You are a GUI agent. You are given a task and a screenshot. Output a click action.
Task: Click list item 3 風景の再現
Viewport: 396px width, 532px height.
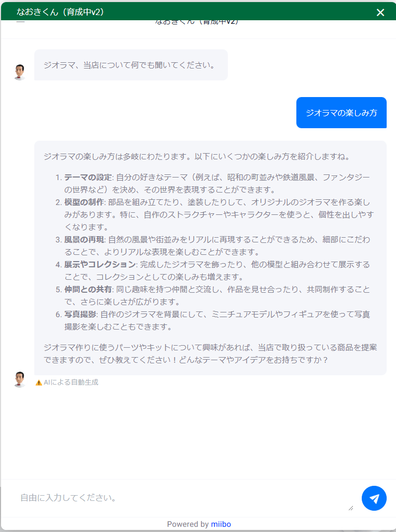click(84, 240)
